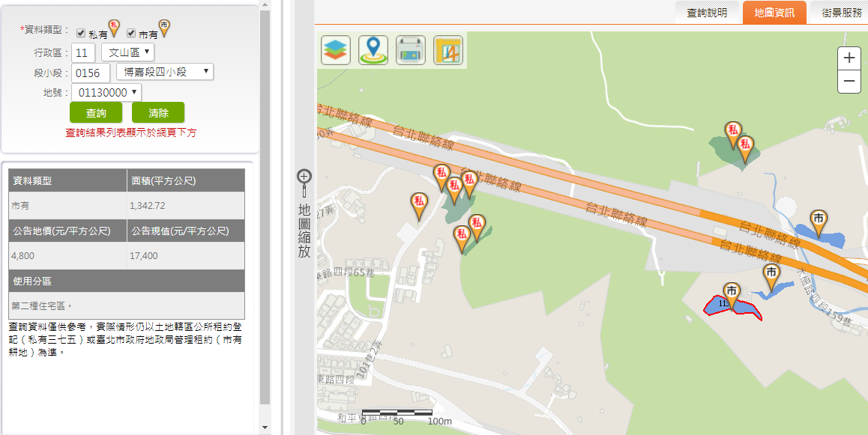Click the district code field showing 11
The image size is (868, 435).
pos(83,52)
